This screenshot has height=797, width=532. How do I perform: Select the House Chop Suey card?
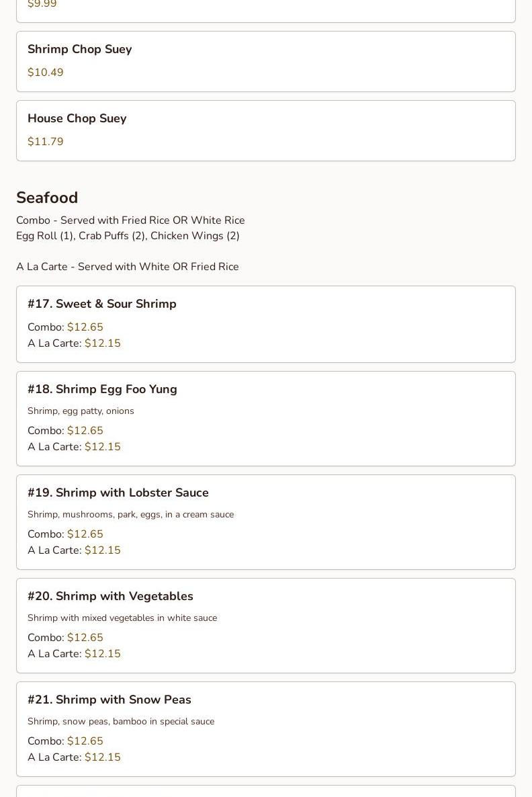click(265, 130)
